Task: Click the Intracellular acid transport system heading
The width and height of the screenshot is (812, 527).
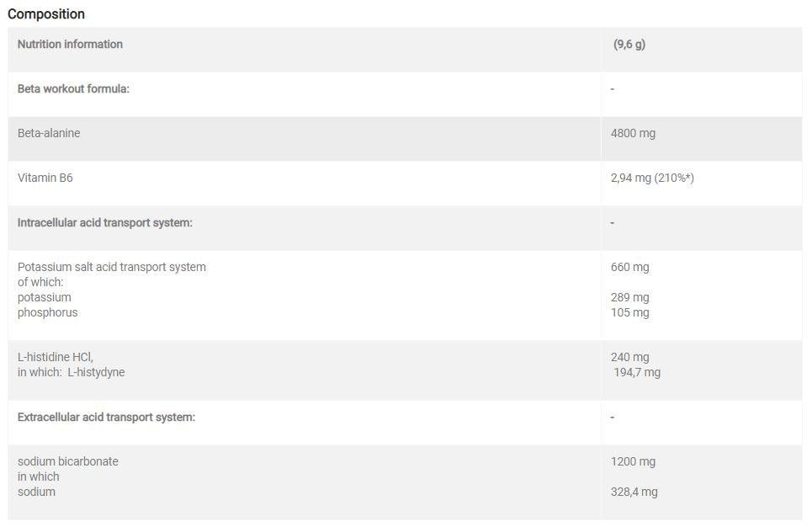Action: coord(105,223)
